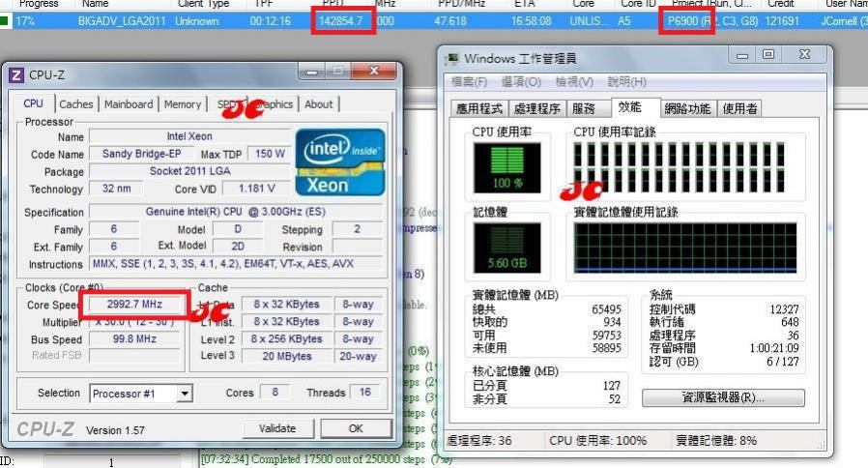Image resolution: width=868 pixels, height=468 pixels.
Task: Click the Bus Speed 99.8 MHz field
Action: click(134, 339)
